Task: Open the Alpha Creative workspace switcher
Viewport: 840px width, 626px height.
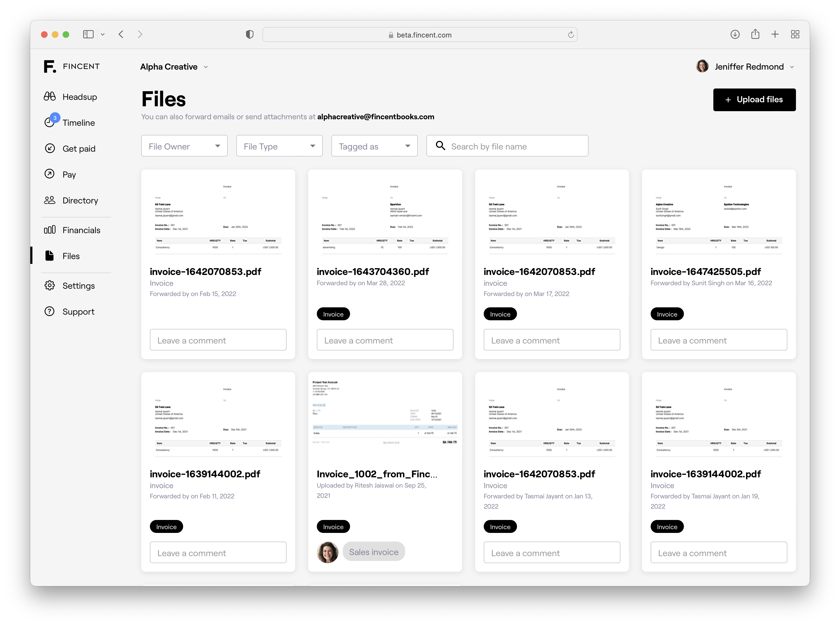Action: click(174, 67)
